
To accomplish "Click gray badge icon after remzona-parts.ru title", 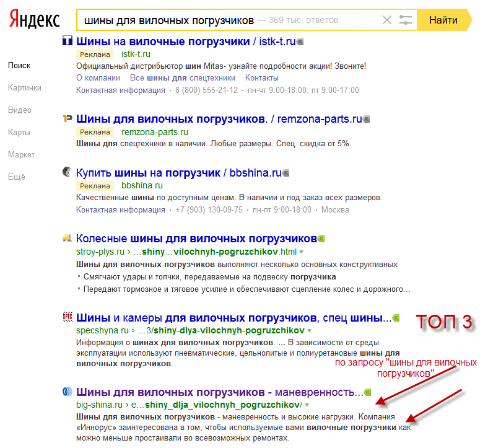I will click(x=367, y=119).
